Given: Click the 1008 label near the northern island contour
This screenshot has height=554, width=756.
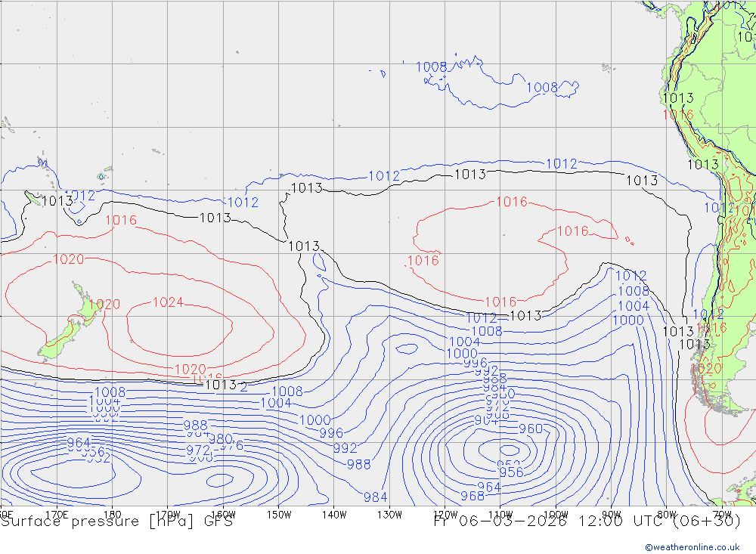Looking at the screenshot, I should (432, 67).
